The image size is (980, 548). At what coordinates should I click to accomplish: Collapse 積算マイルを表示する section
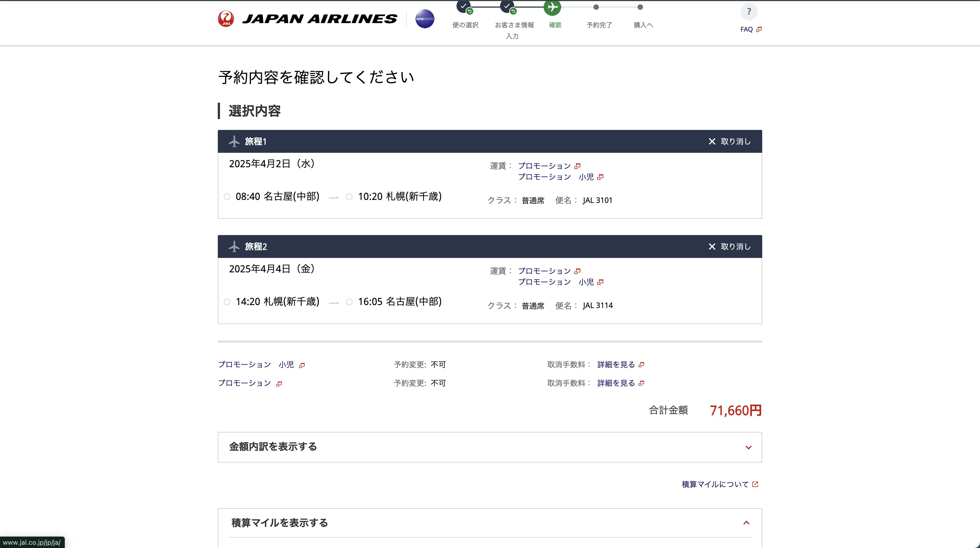(x=490, y=523)
